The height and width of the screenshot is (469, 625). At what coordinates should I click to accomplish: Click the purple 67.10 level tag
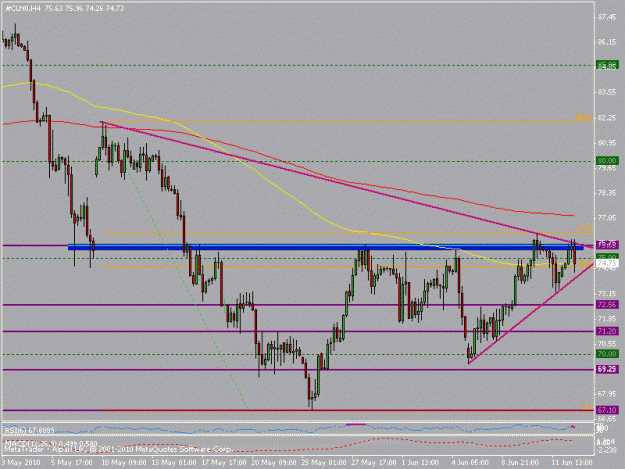pos(607,410)
